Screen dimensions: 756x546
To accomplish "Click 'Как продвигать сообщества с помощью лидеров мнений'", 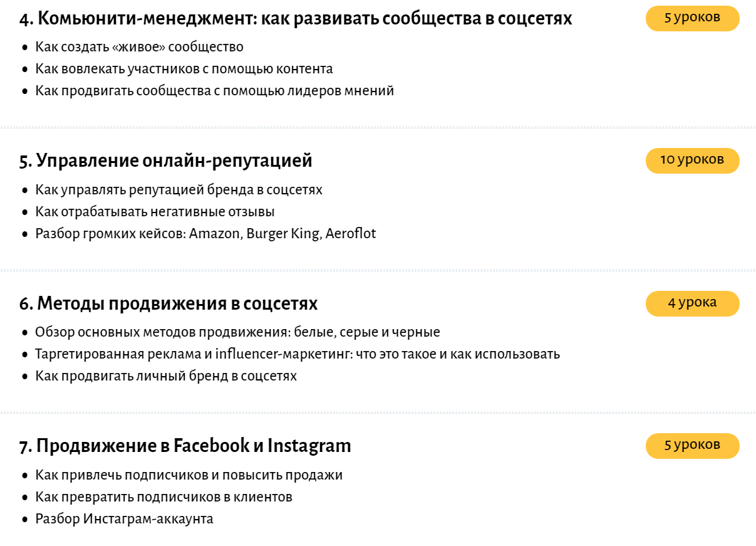I will coord(214,91).
